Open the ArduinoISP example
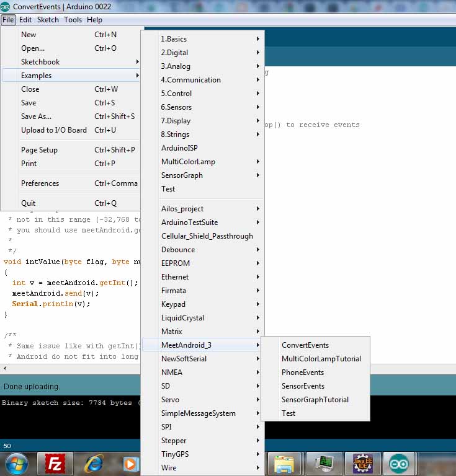 click(203, 148)
